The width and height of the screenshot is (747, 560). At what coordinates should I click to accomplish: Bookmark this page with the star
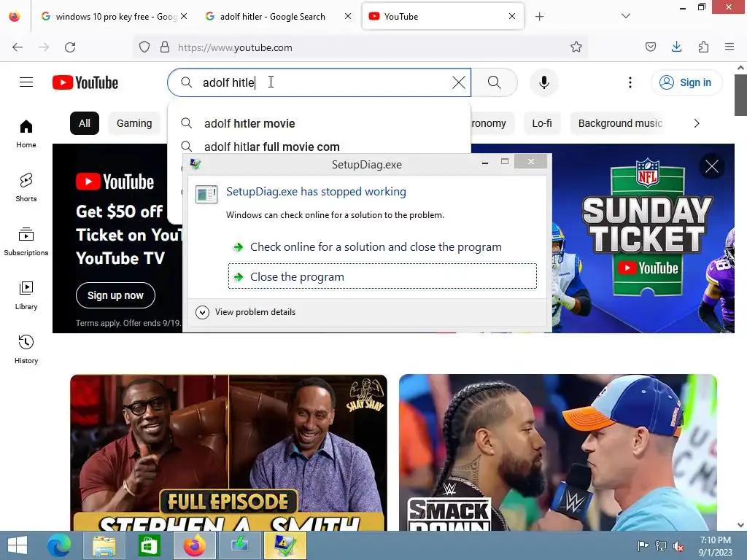[x=576, y=47]
